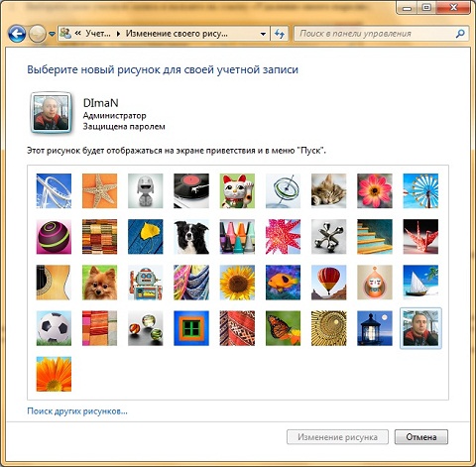Screen dimensions: 476x467
Task: Pick the sunflower picture
Action: point(237,283)
